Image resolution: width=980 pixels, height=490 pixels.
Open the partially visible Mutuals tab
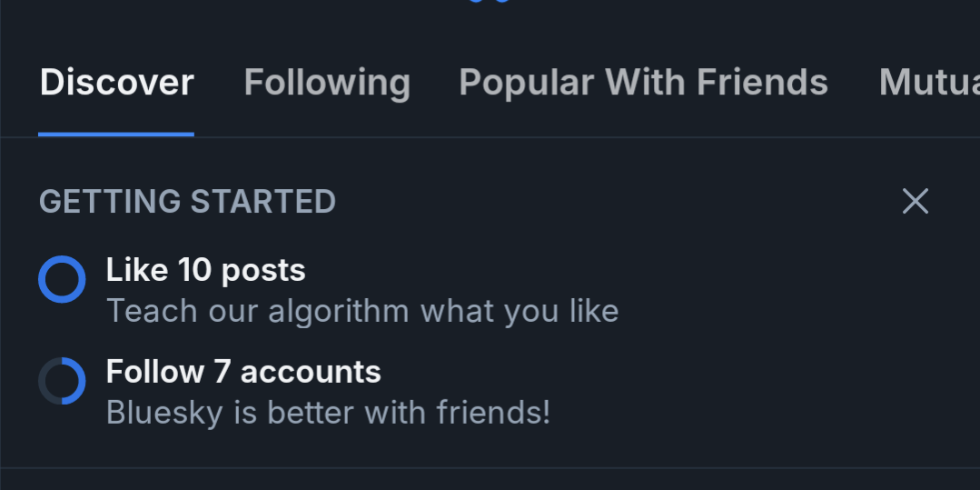pos(929,82)
